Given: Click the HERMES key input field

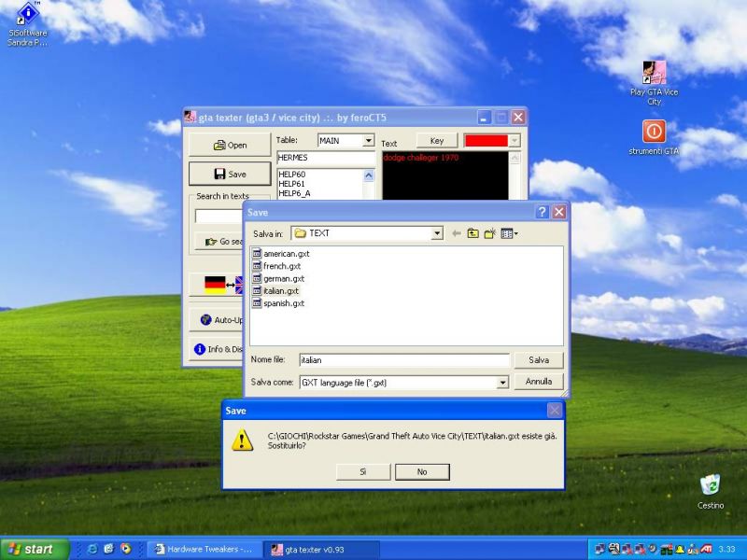Looking at the screenshot, I should [x=326, y=158].
